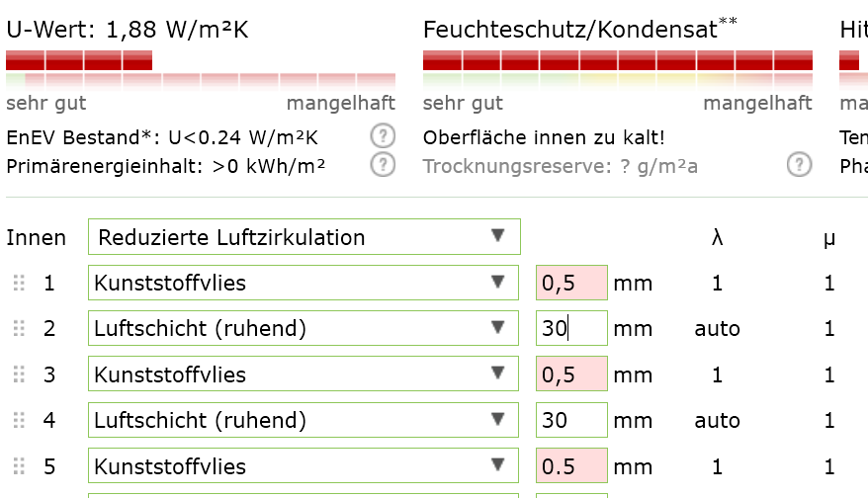Viewport: 868px width, 498px height.
Task: Click the U-Wert rating bar
Action: 201,69
